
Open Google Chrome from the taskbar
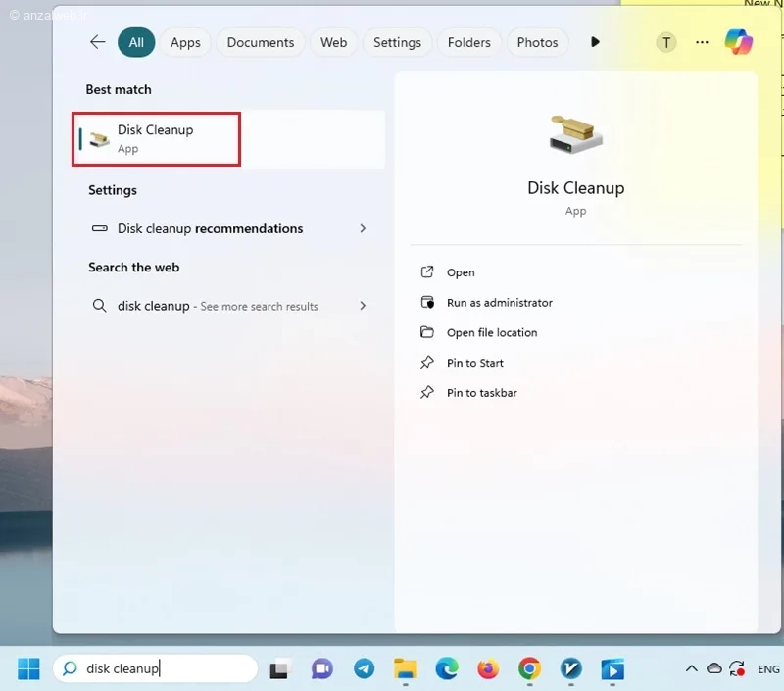click(529, 669)
